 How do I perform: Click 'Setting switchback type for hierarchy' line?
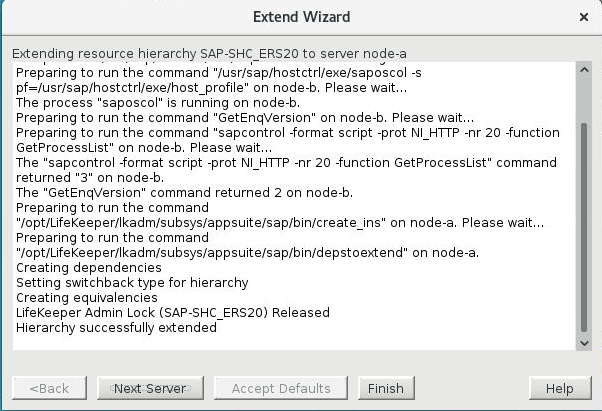coord(132,282)
